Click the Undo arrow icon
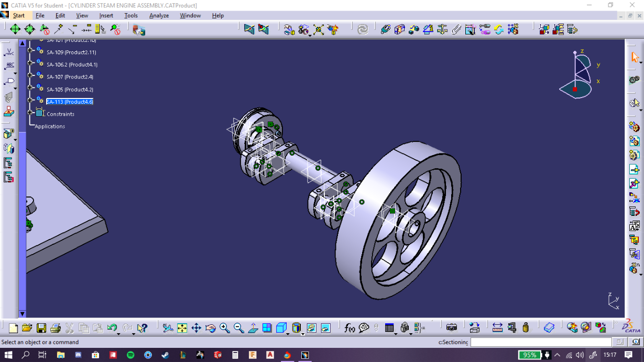 [112, 328]
